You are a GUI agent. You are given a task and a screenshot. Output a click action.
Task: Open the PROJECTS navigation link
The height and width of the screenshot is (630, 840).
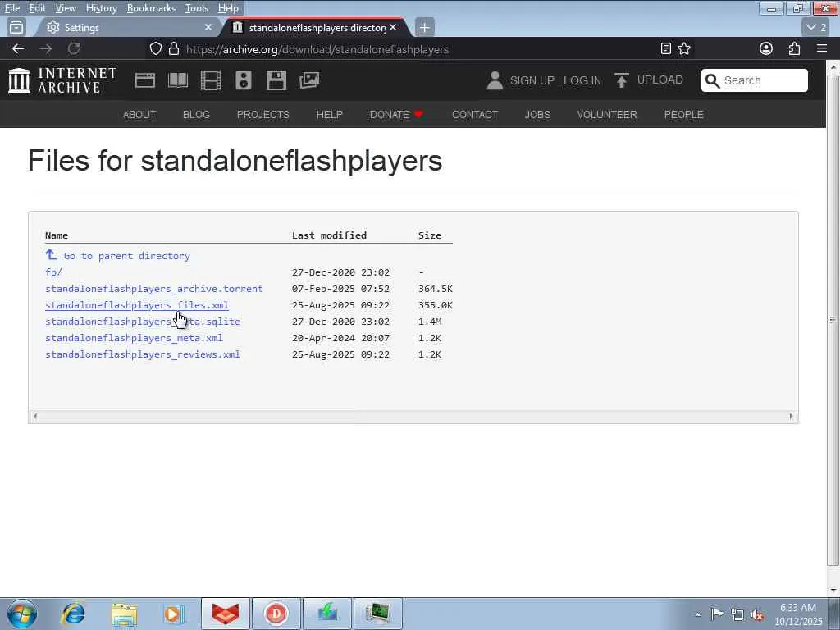(263, 115)
